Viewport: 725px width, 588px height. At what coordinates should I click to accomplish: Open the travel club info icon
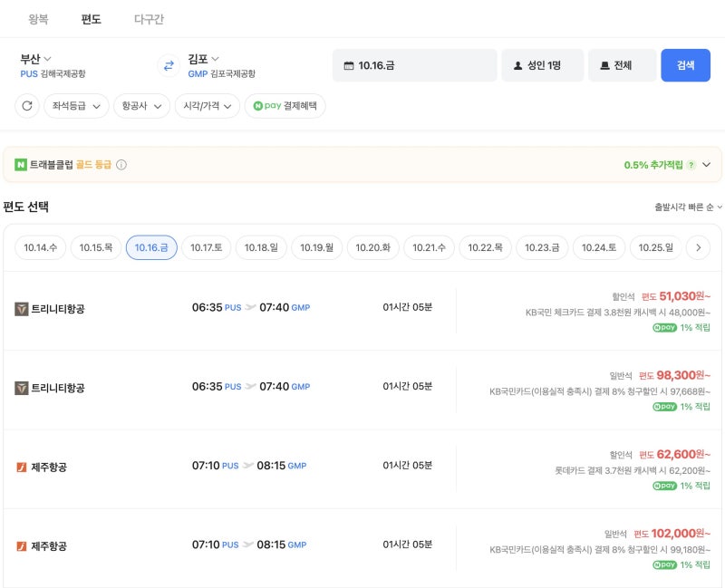(x=121, y=165)
